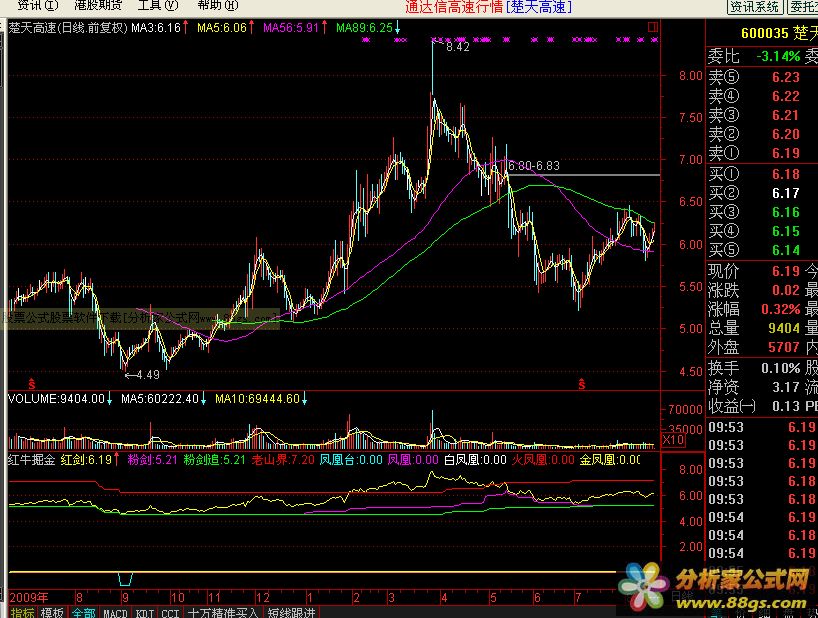Click the MA5:6.06 indicator label

point(222,28)
